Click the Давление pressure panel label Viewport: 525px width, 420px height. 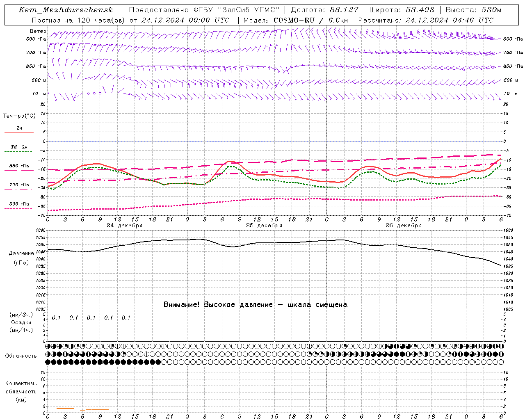coord(21,253)
